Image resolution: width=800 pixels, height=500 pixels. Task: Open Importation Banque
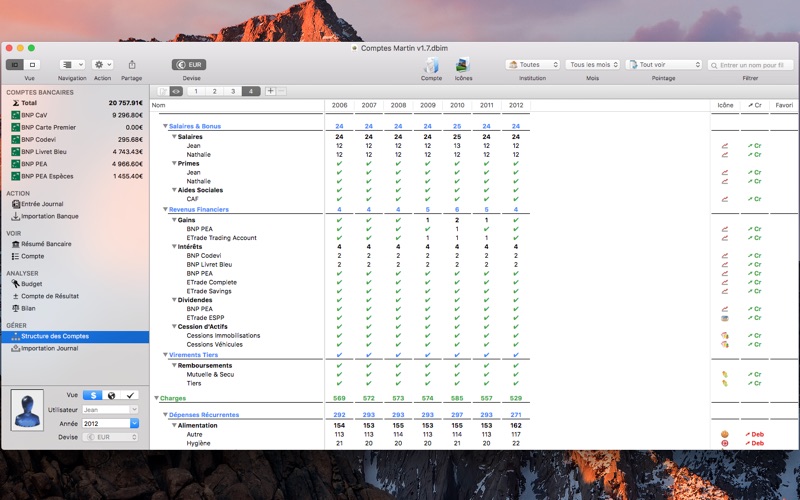[x=45, y=216]
